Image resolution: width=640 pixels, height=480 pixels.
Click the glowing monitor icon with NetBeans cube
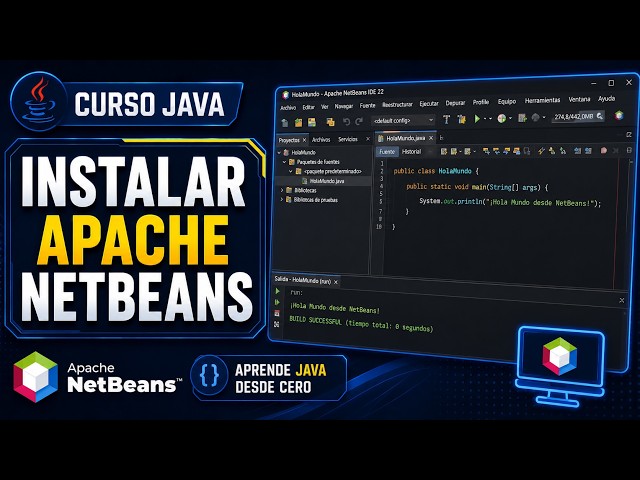click(560, 366)
